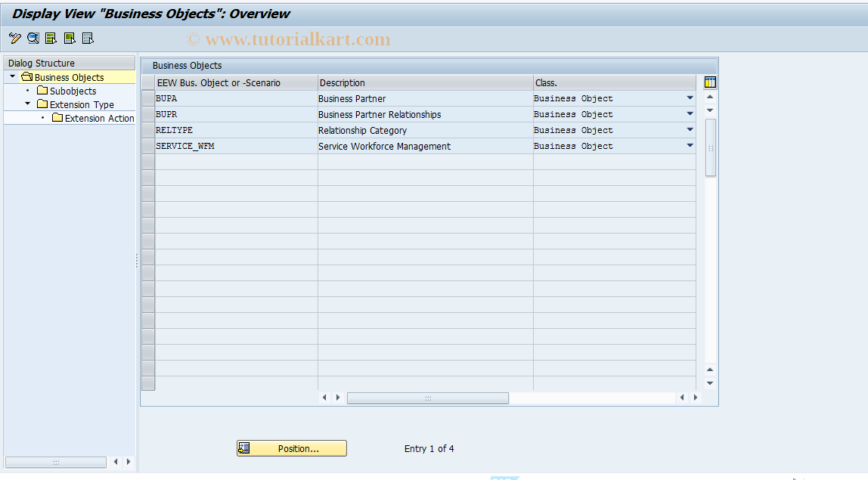Click the Details magnifier icon in toolbar

[x=33, y=39]
